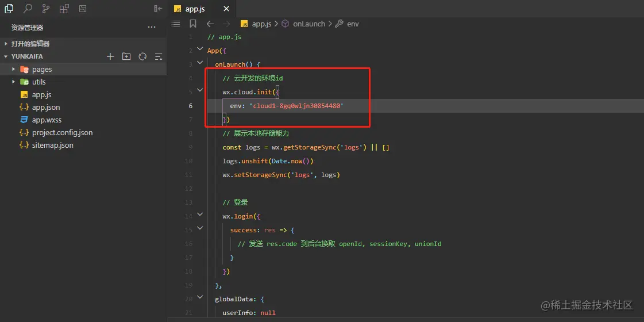This screenshot has width=644, height=322.
Task: Click the 'wx.cloud.init(' code text
Action: [x=249, y=92]
